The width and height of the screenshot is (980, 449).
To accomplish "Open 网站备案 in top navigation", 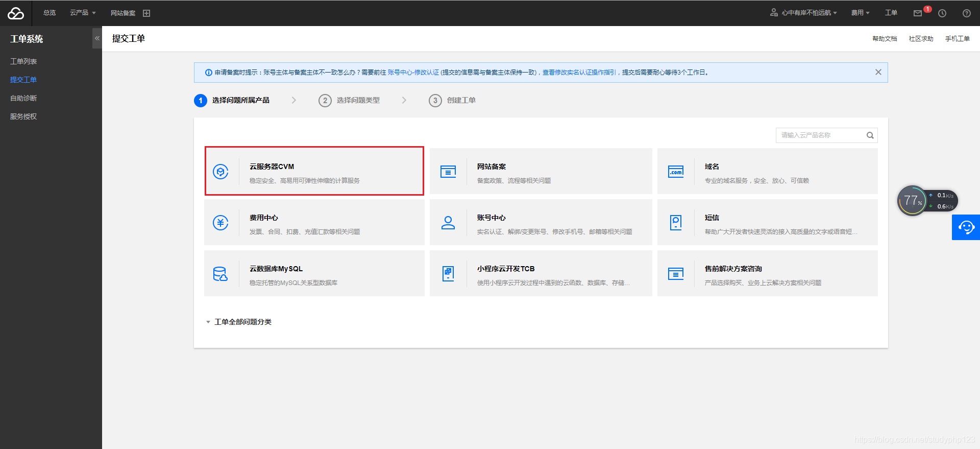I will click(x=123, y=13).
